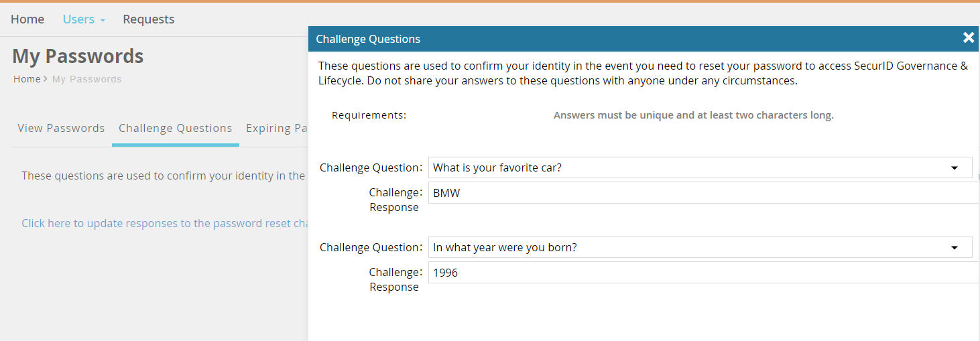Viewport: 980px width, 341px height.
Task: Go to Home in the top navigation
Action: (27, 19)
